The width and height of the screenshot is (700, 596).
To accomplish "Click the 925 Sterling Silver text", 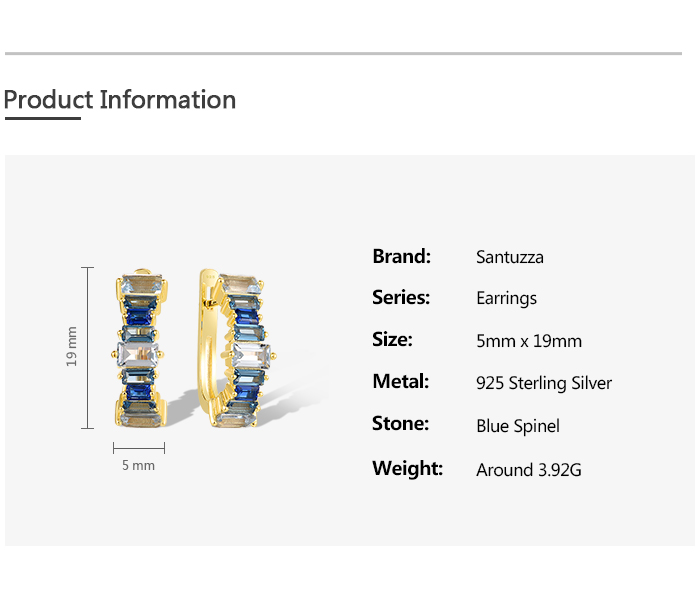I will click(x=544, y=383).
